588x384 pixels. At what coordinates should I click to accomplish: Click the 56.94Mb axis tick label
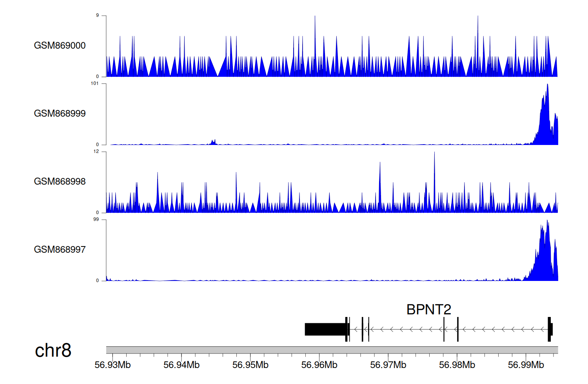(x=181, y=365)
